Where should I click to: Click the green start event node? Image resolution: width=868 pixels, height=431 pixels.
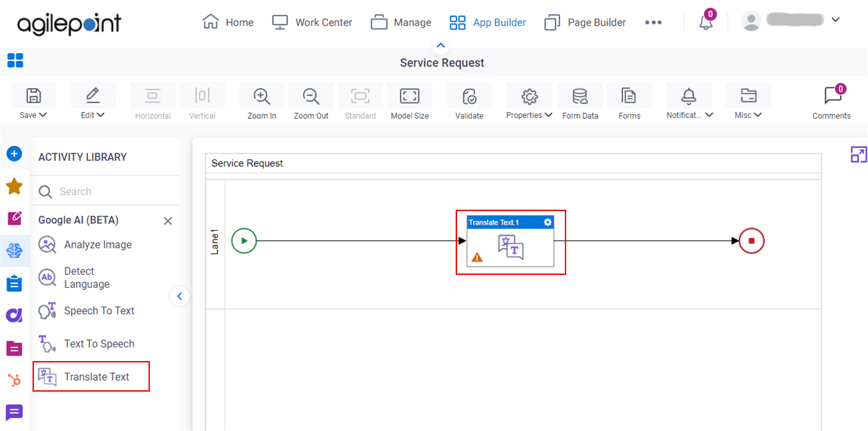click(244, 240)
